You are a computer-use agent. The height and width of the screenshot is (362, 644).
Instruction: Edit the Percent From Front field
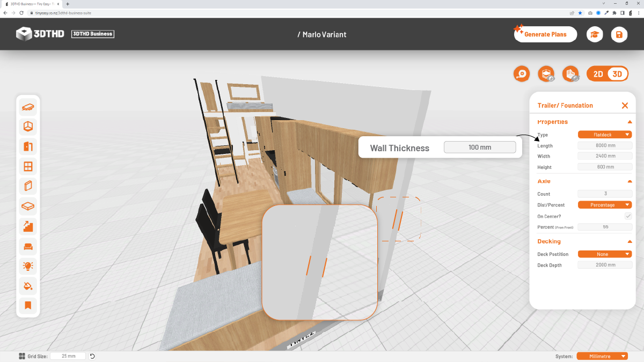pyautogui.click(x=605, y=227)
